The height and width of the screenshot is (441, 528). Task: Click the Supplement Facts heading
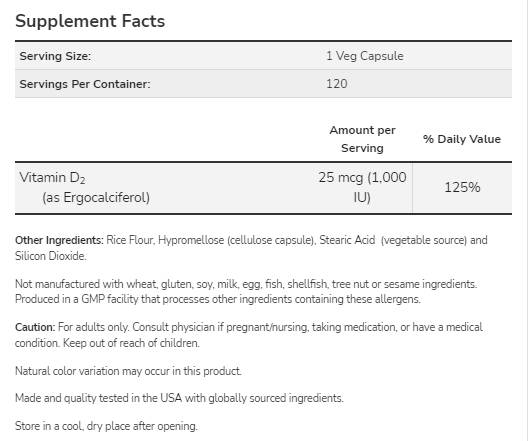pyautogui.click(x=90, y=21)
